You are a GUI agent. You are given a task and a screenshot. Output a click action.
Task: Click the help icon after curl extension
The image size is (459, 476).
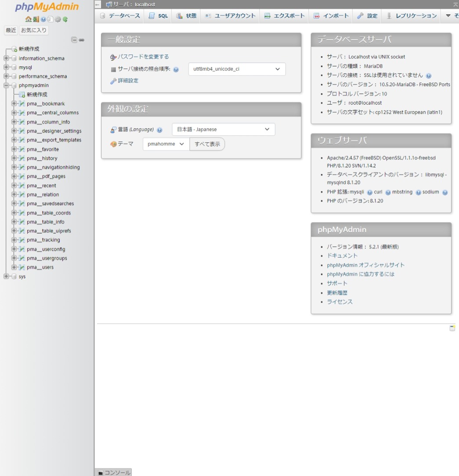tap(388, 192)
